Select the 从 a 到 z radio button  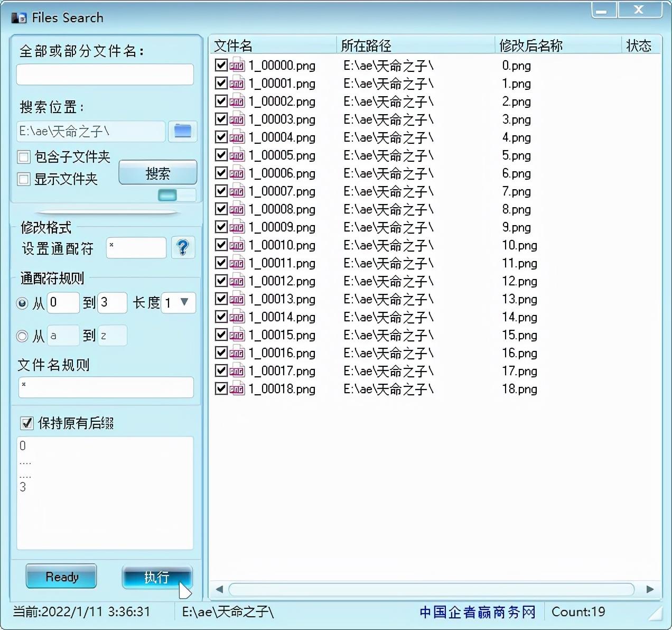pos(22,335)
